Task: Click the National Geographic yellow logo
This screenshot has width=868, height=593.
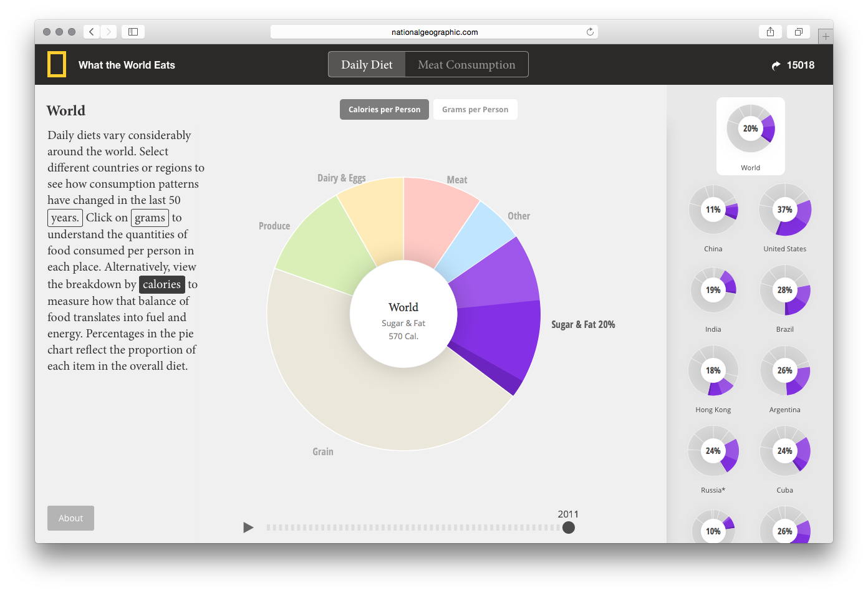Action: (x=57, y=65)
